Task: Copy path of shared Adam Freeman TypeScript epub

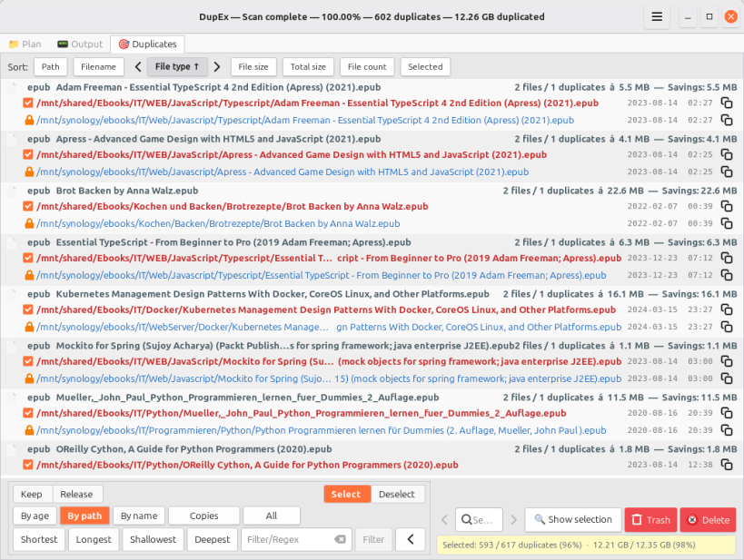Action: click(727, 103)
